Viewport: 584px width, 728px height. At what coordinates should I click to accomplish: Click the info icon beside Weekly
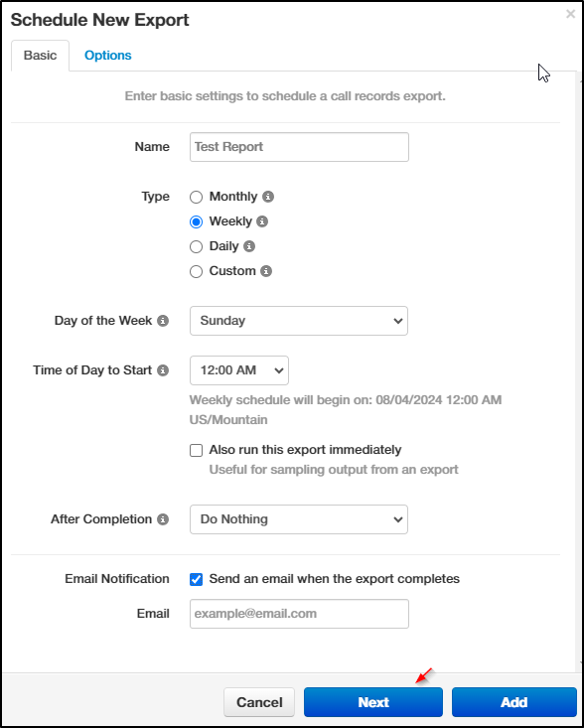coord(262,221)
